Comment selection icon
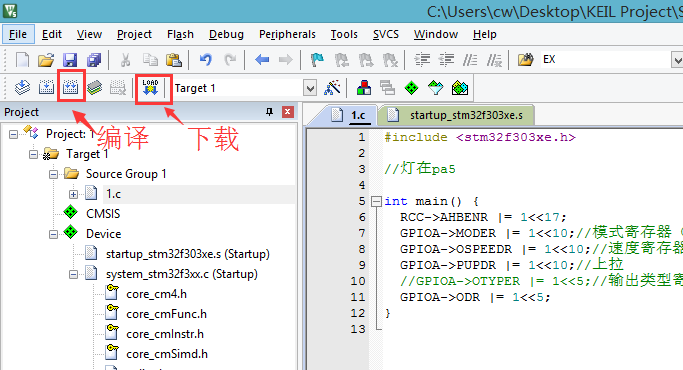Screen dimensions: 683x370 pyautogui.click(x=470, y=60)
